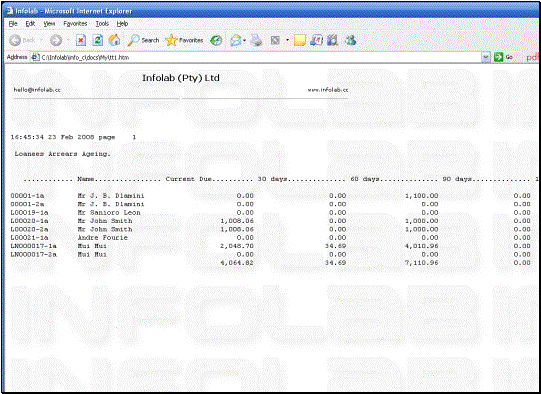Click the 7,110.96 total for 60 days
This screenshot has height=394, width=541.
coord(422,263)
